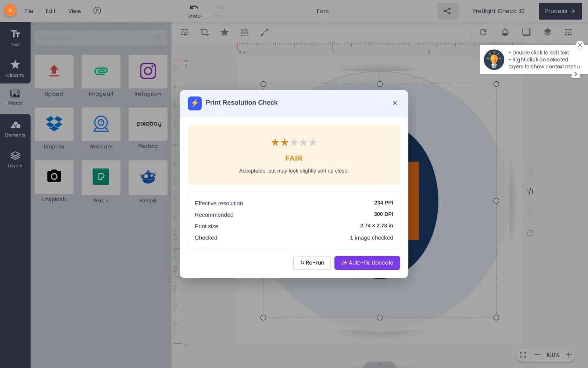The width and height of the screenshot is (588, 368).
Task: Click Auto-fix: Upscale button
Action: pos(367,263)
